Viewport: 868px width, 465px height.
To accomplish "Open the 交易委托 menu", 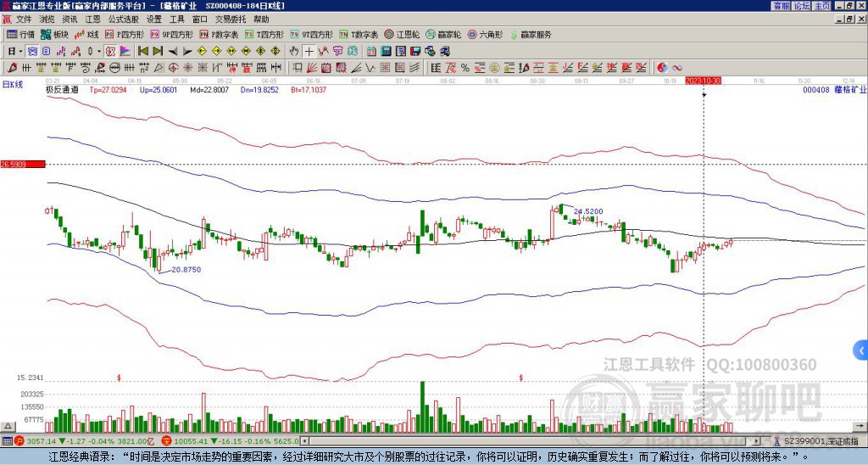I will (x=231, y=20).
